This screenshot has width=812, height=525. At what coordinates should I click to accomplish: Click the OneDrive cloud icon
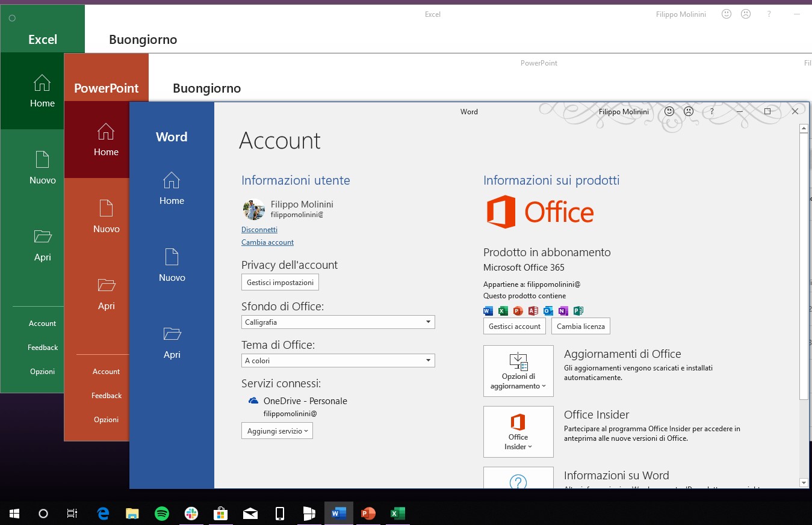tap(253, 401)
